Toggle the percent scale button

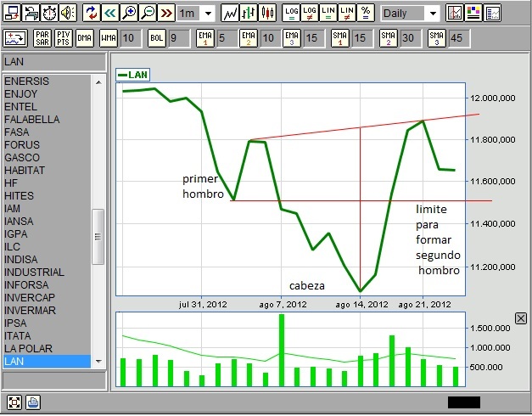pyautogui.click(x=366, y=14)
